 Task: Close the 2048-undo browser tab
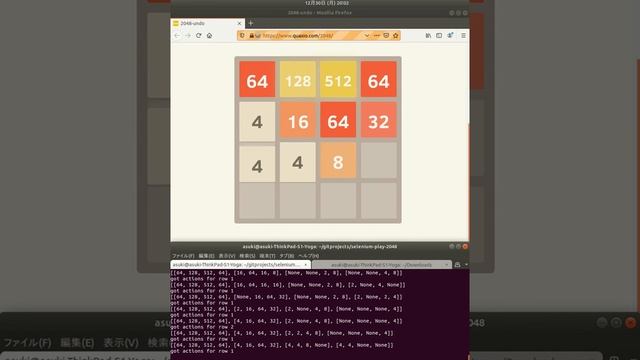tap(239, 23)
